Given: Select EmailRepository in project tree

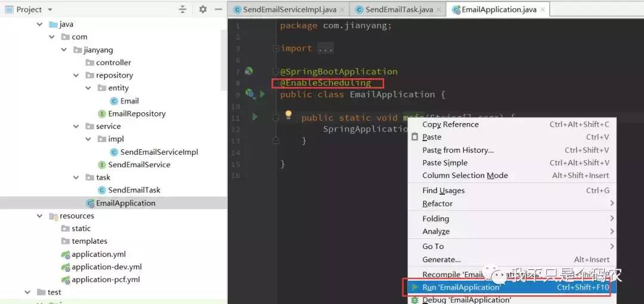Looking at the screenshot, I should point(137,113).
